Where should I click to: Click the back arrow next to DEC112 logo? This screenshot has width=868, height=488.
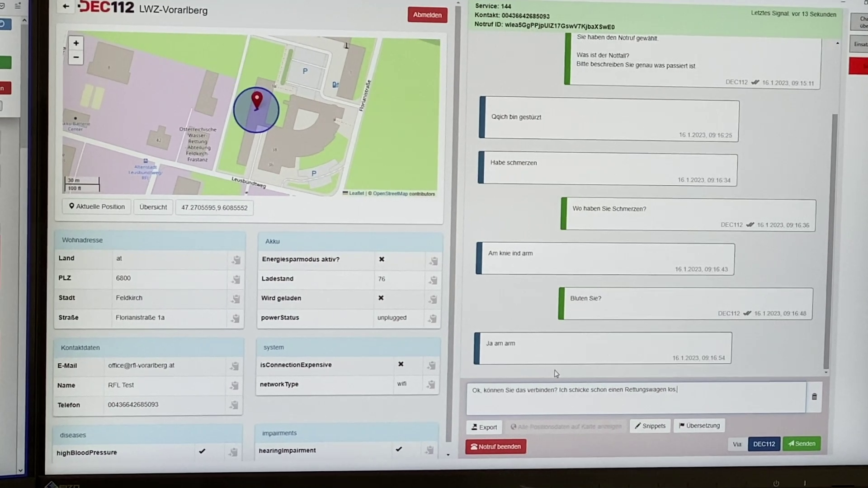tap(66, 6)
